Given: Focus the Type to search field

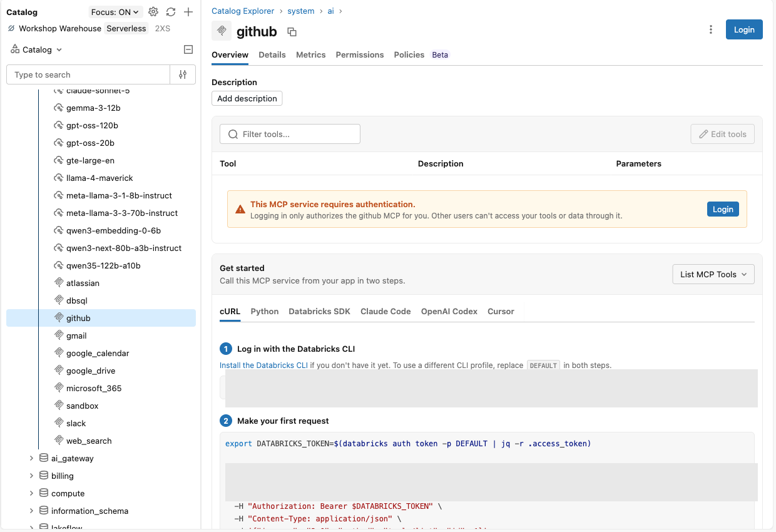Looking at the screenshot, I should pyautogui.click(x=88, y=74).
